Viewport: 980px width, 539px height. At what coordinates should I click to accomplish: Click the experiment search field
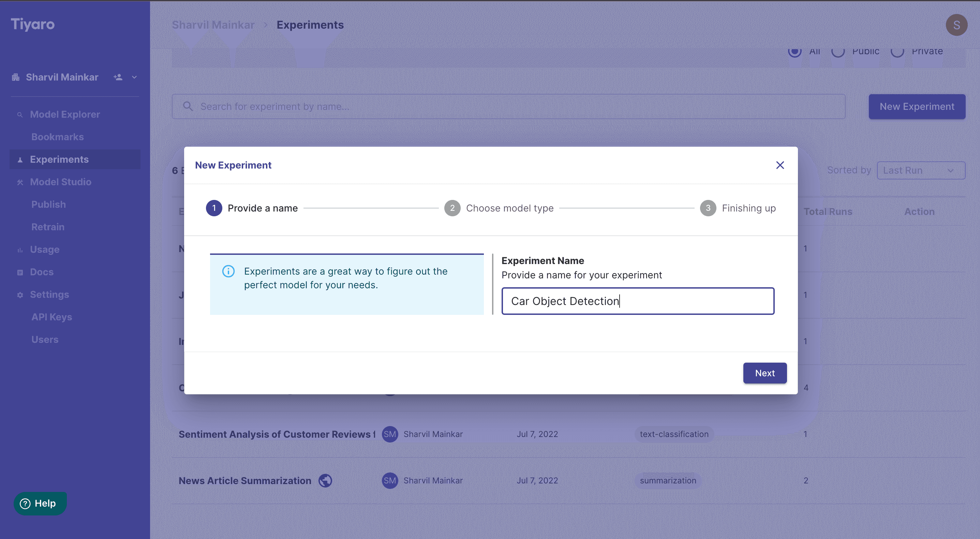pos(508,106)
